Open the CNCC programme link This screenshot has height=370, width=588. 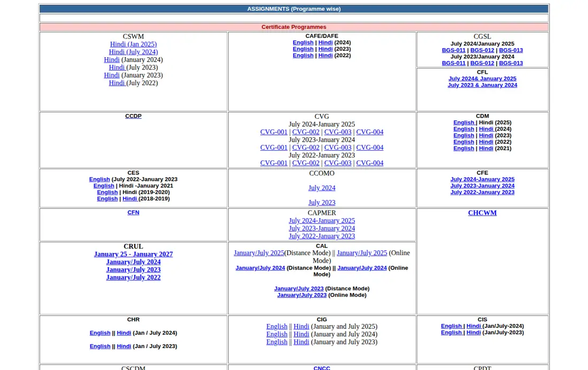point(322,368)
